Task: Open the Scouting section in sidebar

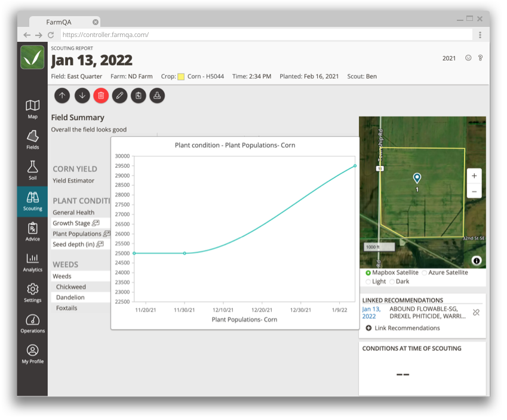Action: pyautogui.click(x=32, y=201)
